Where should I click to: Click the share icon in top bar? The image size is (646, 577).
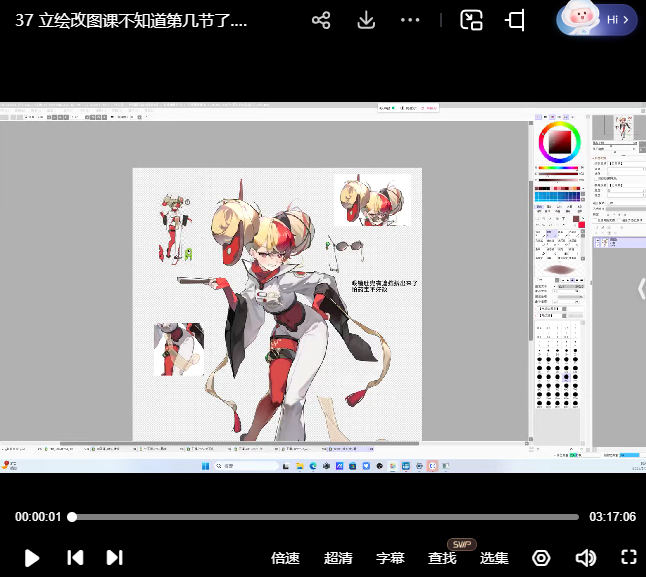[x=321, y=20]
